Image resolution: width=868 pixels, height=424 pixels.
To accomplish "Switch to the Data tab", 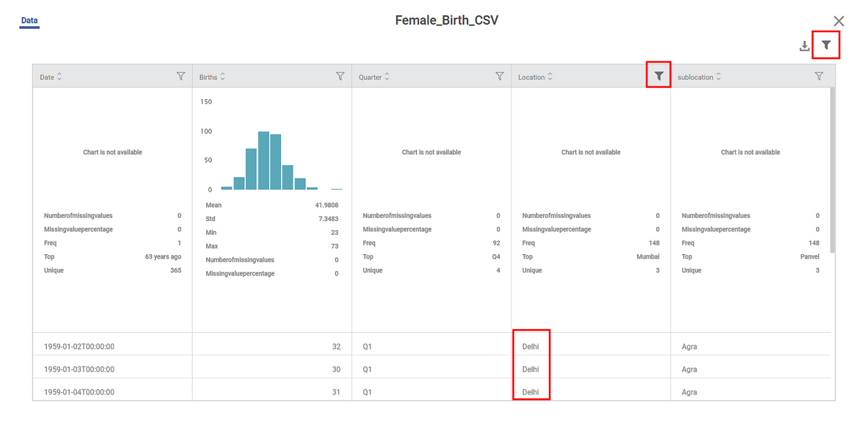I will 29,20.
